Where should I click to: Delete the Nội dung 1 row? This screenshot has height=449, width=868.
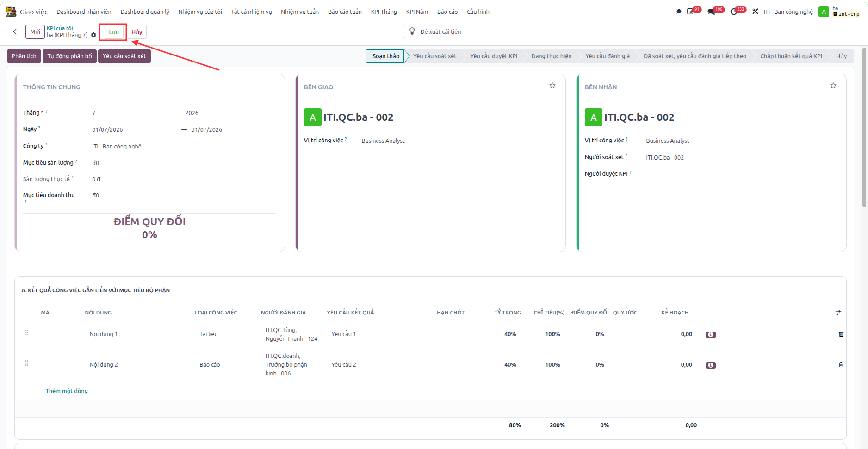(841, 334)
